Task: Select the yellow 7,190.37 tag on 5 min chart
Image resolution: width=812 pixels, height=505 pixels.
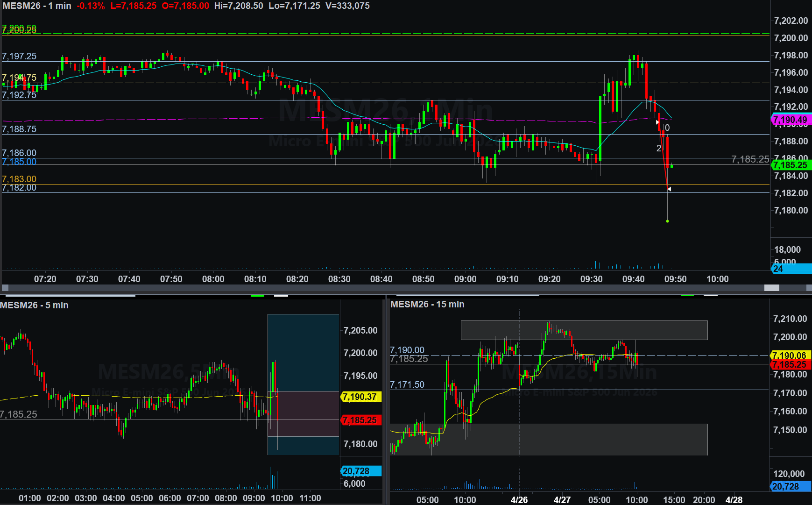Action: point(360,397)
